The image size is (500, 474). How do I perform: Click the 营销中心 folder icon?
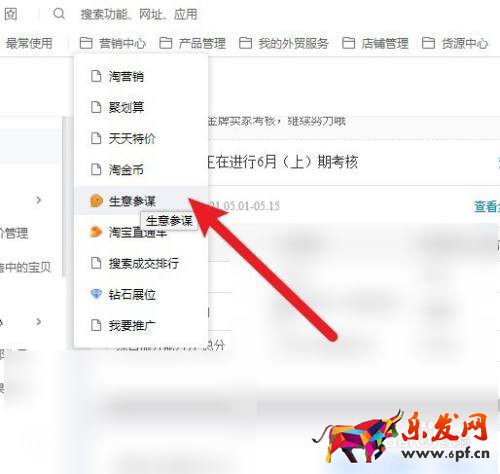pyautogui.click(x=86, y=43)
